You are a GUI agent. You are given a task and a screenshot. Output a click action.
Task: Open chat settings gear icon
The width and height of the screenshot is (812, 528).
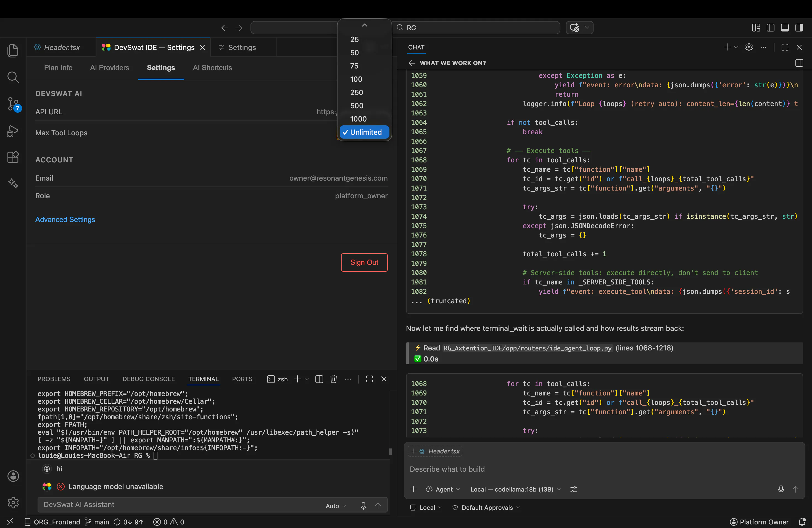(749, 47)
